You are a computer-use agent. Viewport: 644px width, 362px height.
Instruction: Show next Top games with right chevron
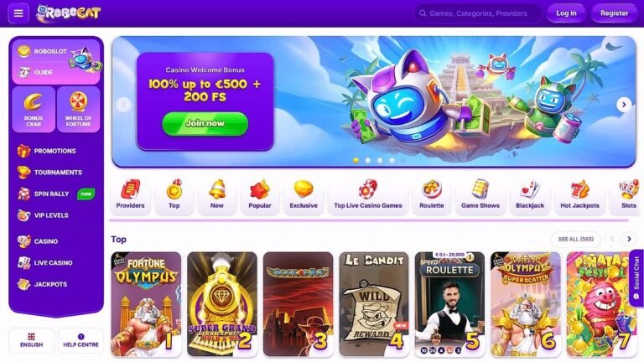click(629, 239)
